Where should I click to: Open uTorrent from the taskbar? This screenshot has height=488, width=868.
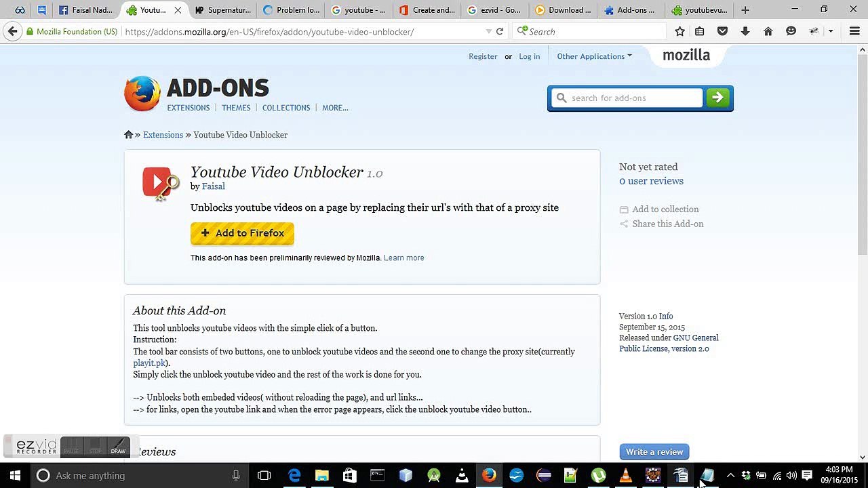[x=598, y=475]
